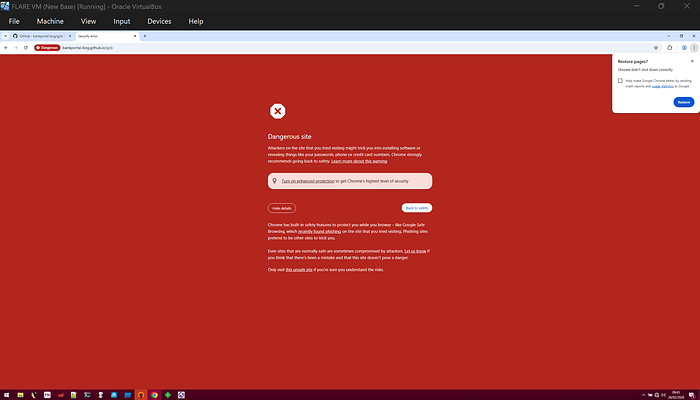This screenshot has width=700, height=400.
Task: Open Chrome's three-dot menu
Action: 694,48
